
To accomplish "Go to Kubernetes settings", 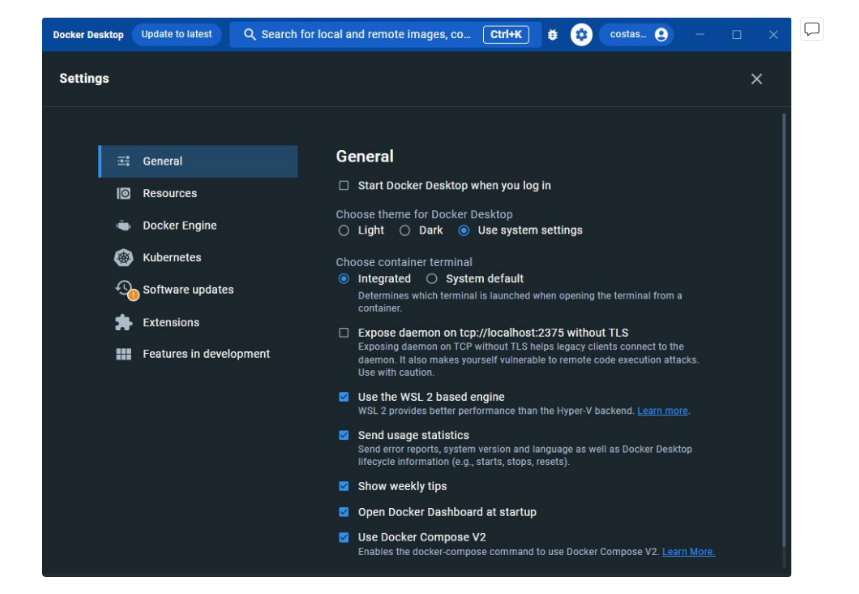I will [198, 258].
